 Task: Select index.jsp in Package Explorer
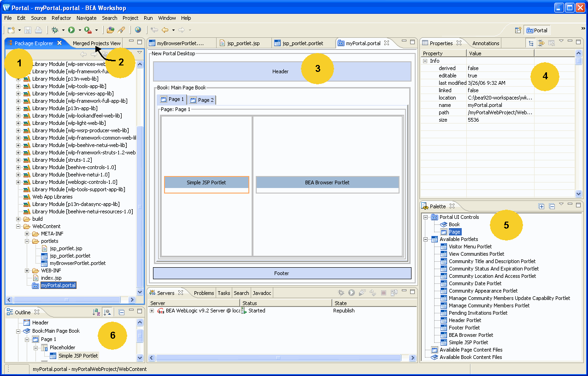click(47, 278)
